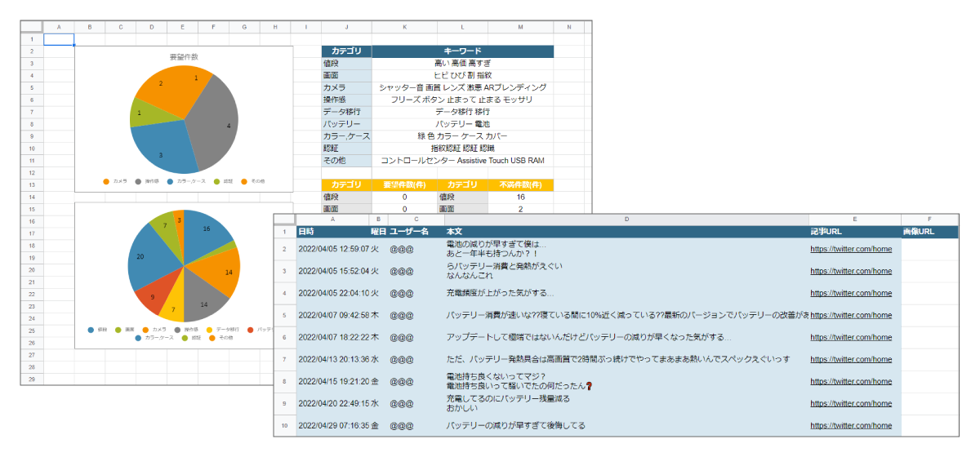The width and height of the screenshot is (980, 457).
Task: Select column header K in the category sheet
Action: point(404,27)
